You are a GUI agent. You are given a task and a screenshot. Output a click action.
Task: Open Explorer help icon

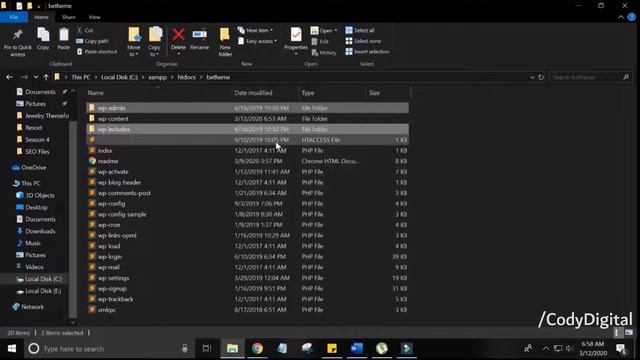tap(632, 17)
